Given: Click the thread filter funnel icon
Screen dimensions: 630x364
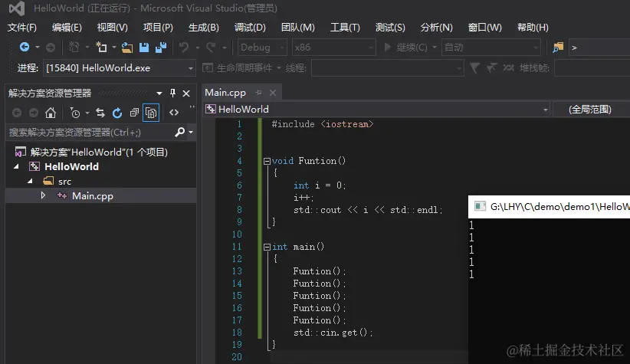Looking at the screenshot, I should click(474, 68).
